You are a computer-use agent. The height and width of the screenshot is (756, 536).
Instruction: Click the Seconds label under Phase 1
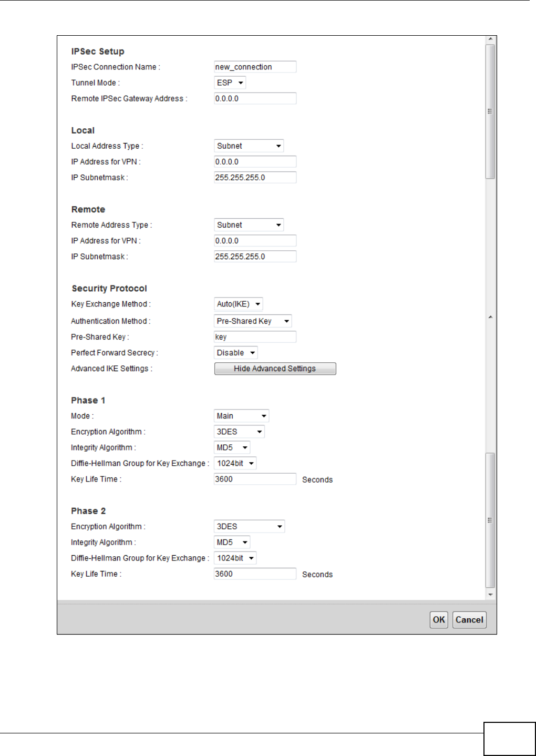coord(317,479)
